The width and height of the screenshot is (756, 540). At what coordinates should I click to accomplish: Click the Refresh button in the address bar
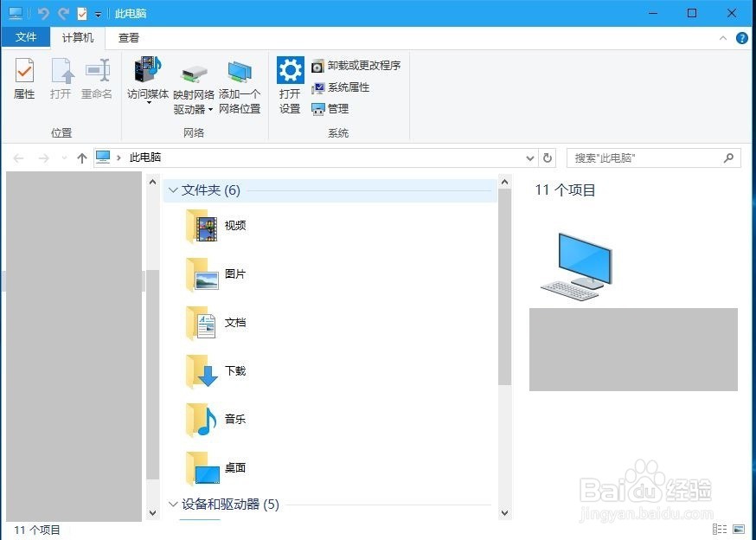tap(548, 157)
